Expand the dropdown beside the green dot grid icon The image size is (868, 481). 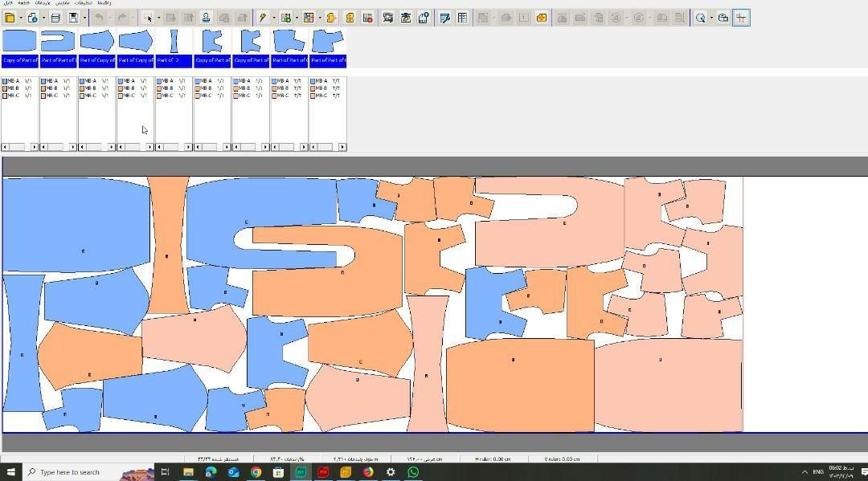(297, 18)
